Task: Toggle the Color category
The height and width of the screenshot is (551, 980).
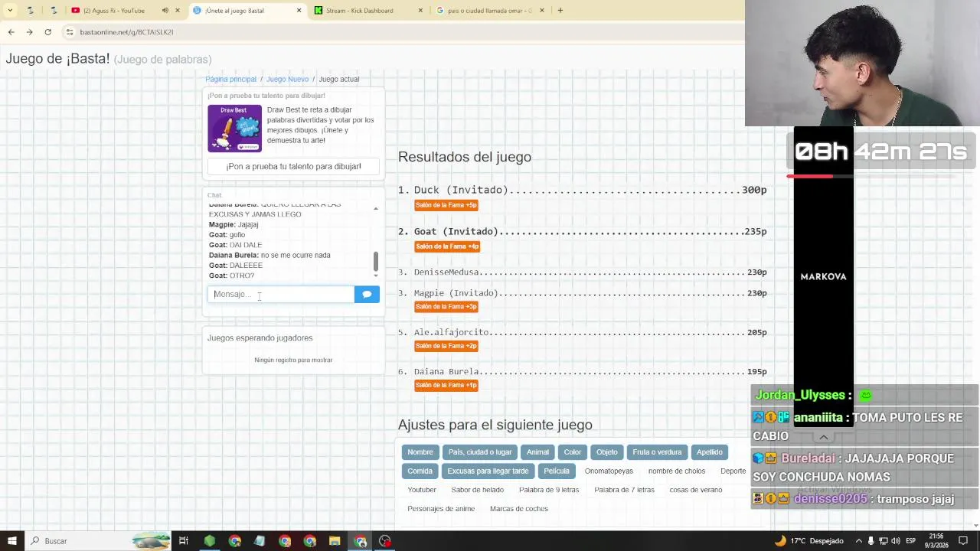Action: click(573, 452)
